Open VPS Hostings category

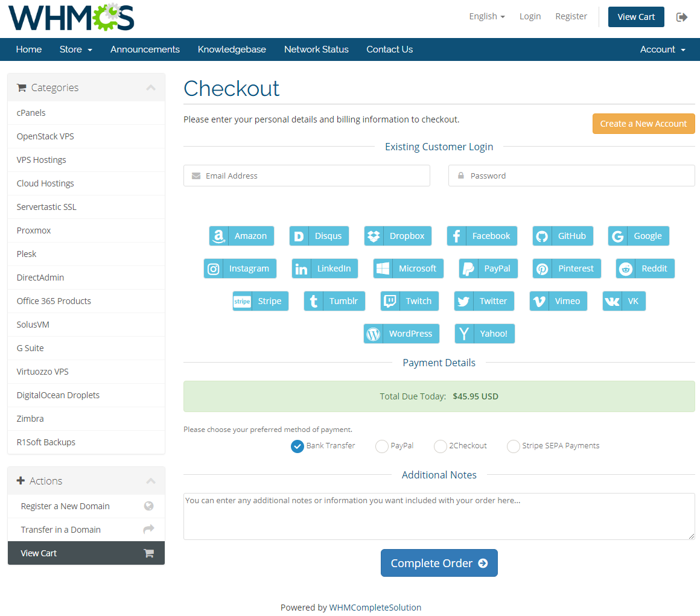[86, 160]
